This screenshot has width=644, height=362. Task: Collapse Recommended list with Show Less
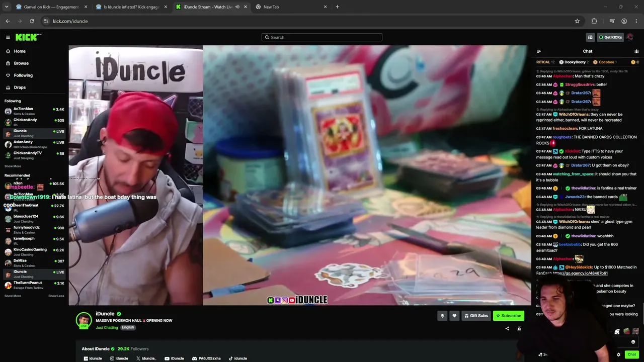coord(56,296)
